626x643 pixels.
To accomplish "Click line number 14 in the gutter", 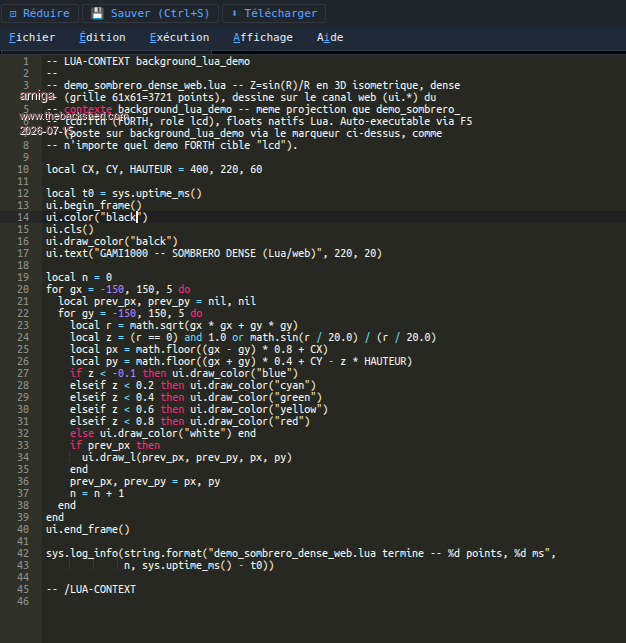I will [x=23, y=217].
